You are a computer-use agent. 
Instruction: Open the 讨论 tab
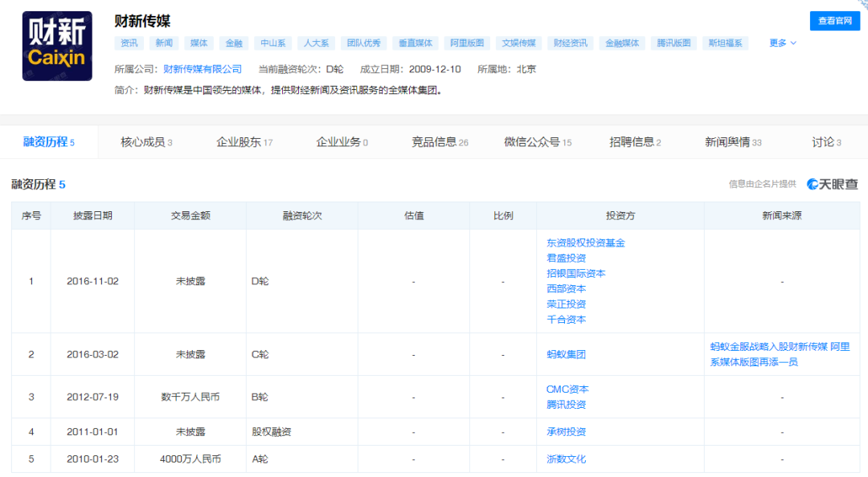pyautogui.click(x=825, y=142)
